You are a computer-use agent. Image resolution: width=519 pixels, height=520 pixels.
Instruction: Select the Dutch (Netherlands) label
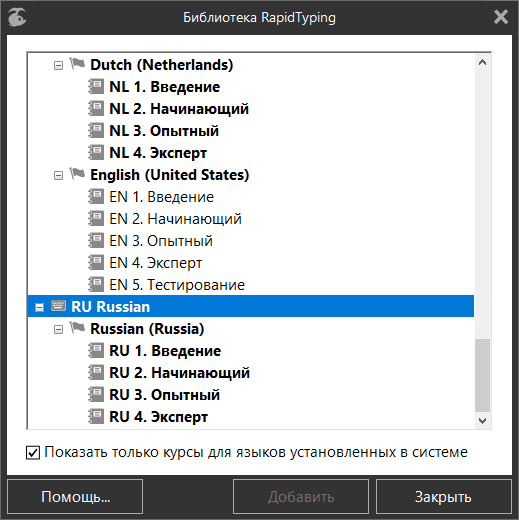[x=162, y=65]
